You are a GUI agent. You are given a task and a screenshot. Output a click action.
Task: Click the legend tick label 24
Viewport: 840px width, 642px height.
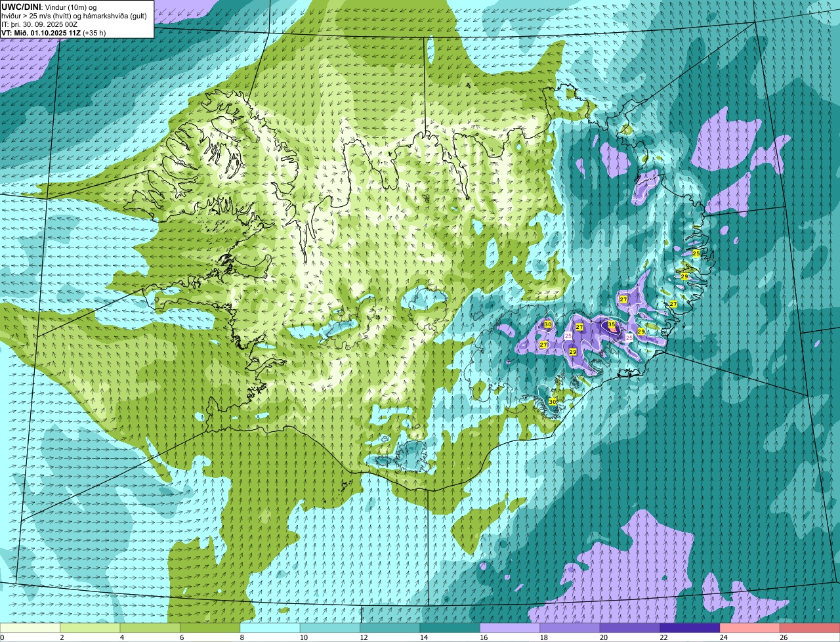[723, 637]
